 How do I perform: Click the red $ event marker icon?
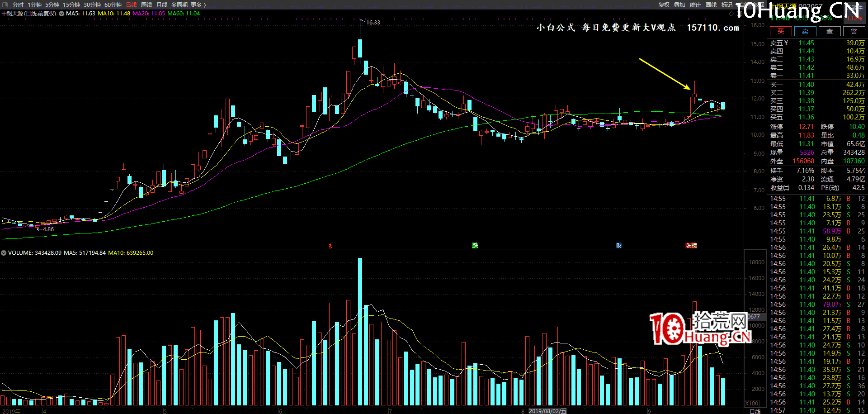coord(330,246)
